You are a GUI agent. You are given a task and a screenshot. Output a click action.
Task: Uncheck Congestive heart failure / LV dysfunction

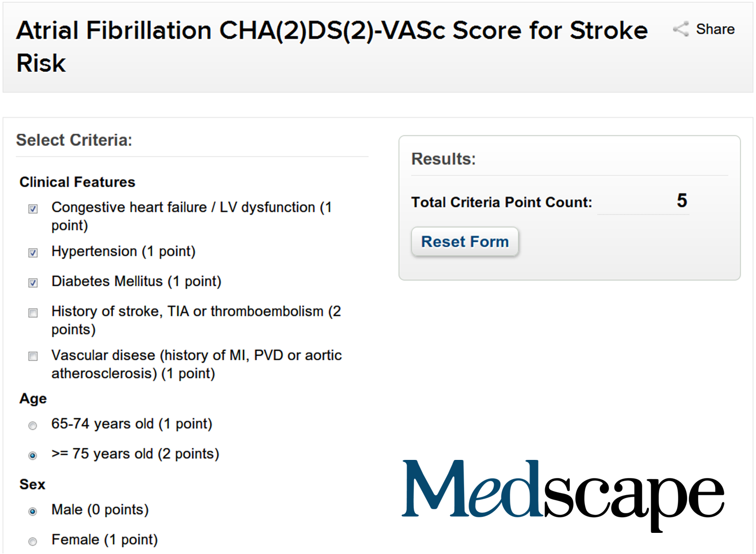point(32,208)
